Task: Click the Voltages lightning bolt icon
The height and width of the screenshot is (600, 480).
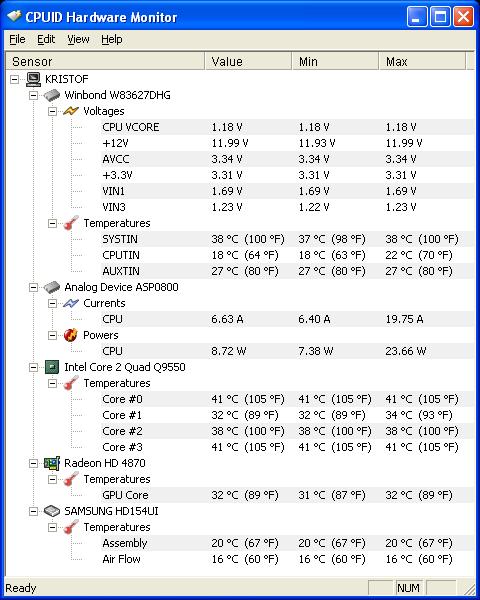Action: [x=71, y=111]
